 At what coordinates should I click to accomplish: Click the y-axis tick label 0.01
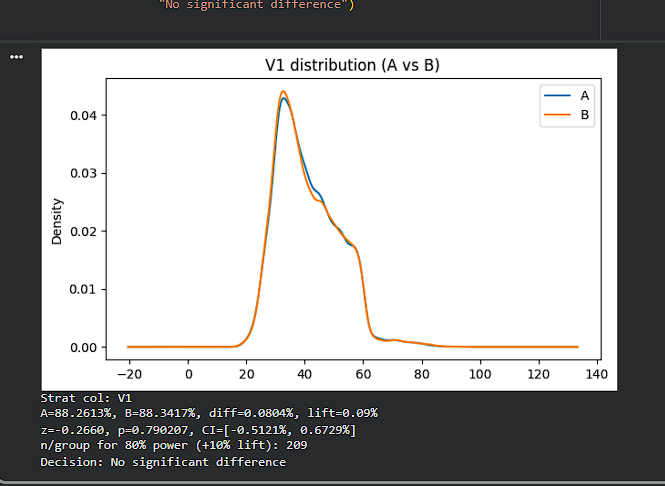click(x=83, y=289)
